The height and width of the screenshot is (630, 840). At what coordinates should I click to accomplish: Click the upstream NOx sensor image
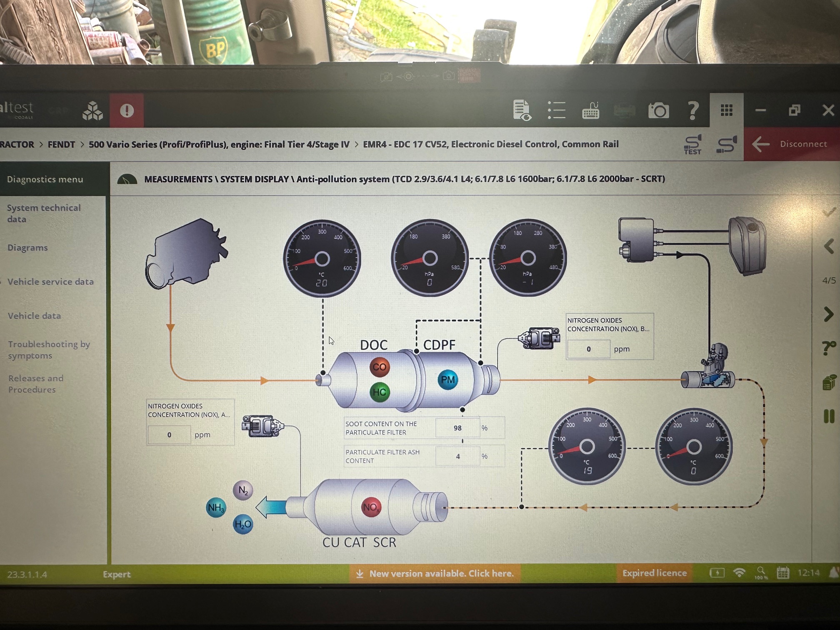point(540,338)
